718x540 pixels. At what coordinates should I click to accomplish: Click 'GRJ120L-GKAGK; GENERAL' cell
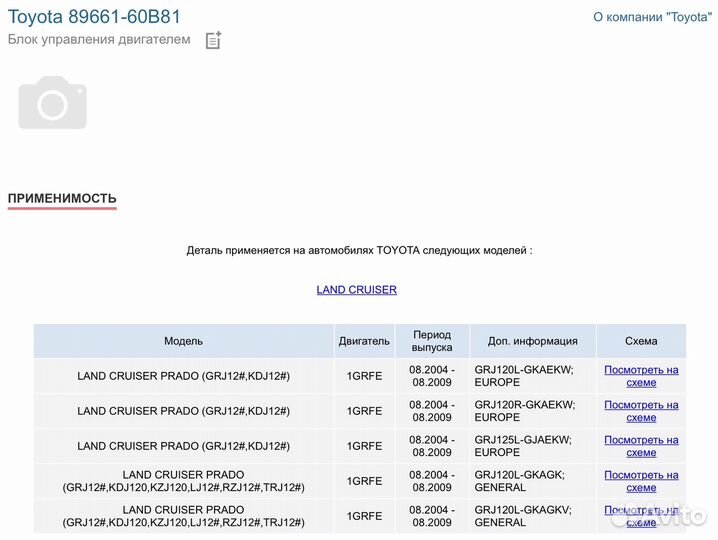click(533, 481)
